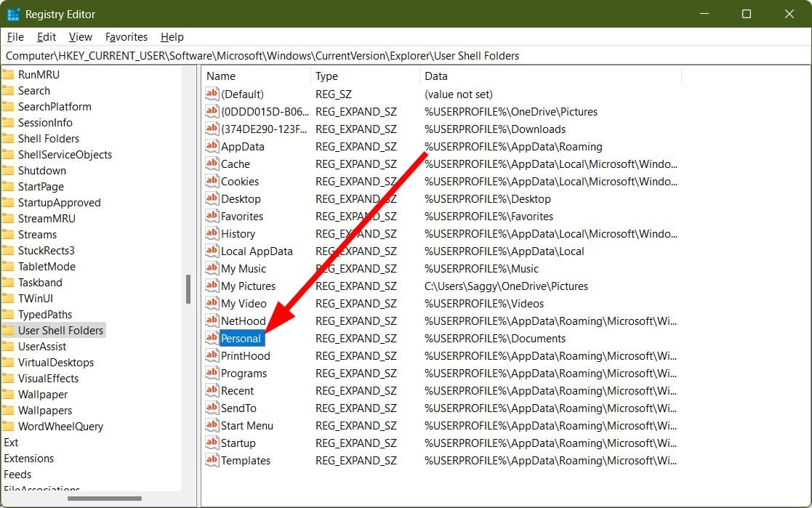Viewport: 812px width, 508px height.
Task: Click the string icon next to NetHood
Action: point(212,320)
